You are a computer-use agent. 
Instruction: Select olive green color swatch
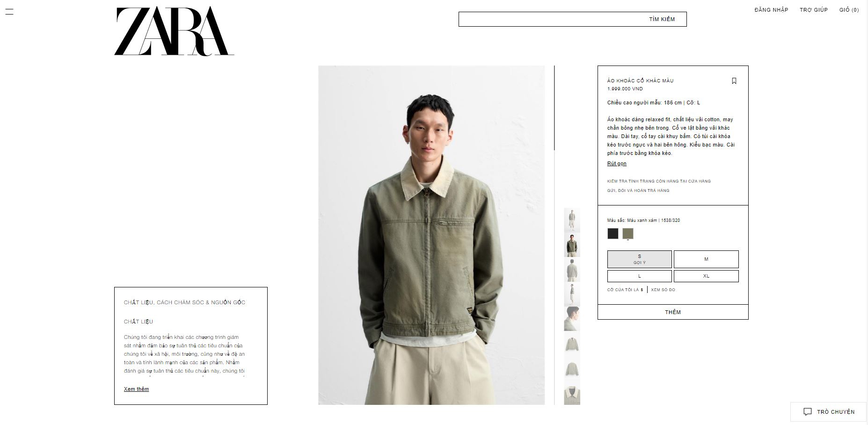pyautogui.click(x=628, y=234)
